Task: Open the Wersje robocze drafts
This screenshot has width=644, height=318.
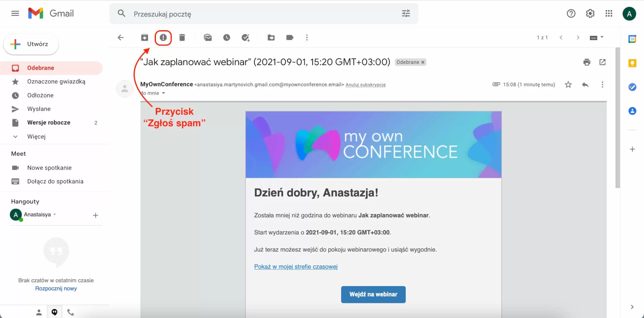Action: tap(48, 122)
